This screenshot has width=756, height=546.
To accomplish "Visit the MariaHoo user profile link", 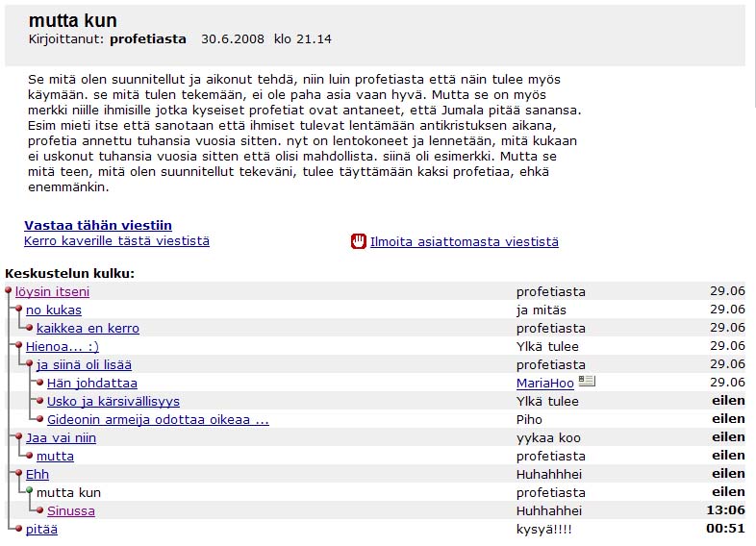I will pyautogui.click(x=544, y=383).
